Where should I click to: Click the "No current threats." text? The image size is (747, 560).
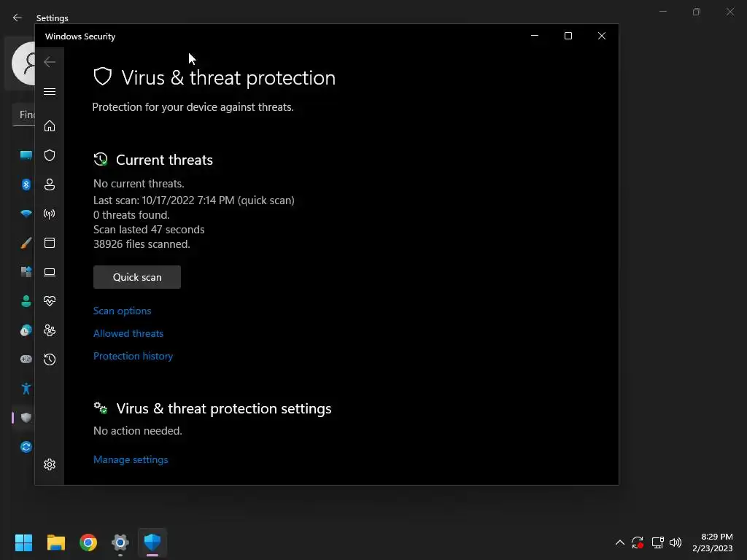click(139, 184)
